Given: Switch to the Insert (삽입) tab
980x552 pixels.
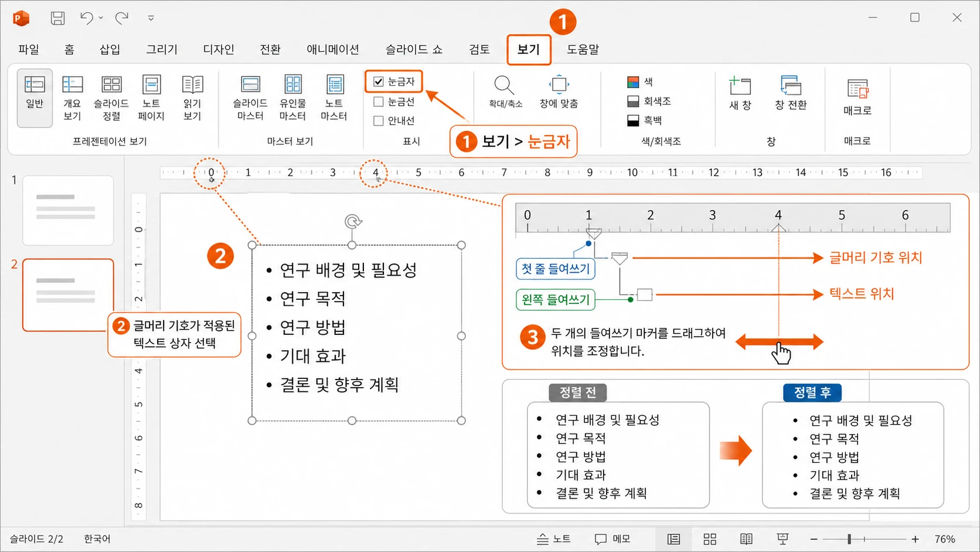Looking at the screenshot, I should (x=110, y=49).
